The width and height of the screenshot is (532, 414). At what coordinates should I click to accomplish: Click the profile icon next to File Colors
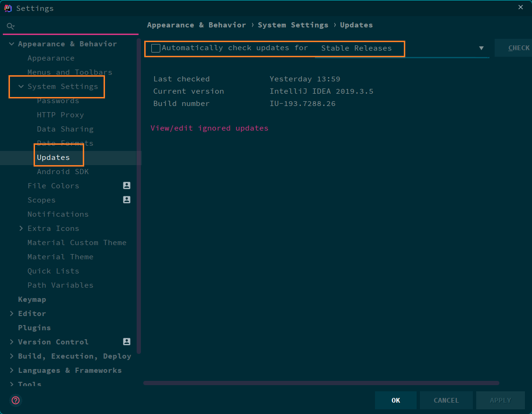[x=127, y=185]
